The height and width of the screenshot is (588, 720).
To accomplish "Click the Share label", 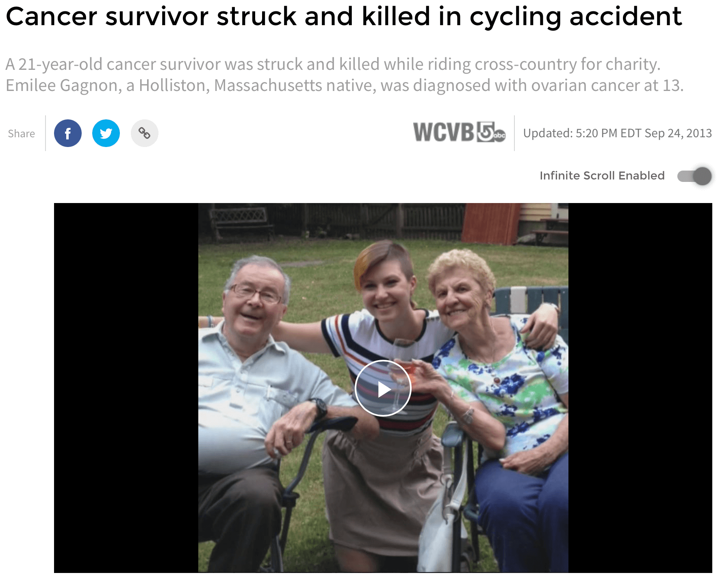I will 22,134.
